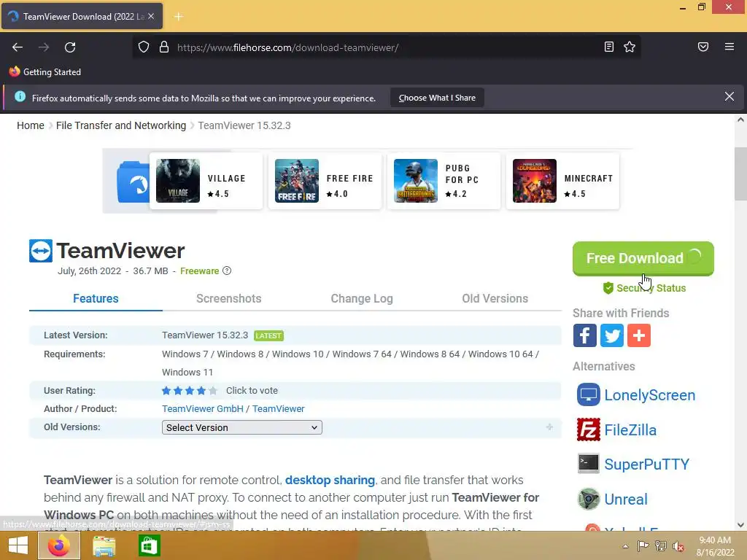This screenshot has height=560, width=747.
Task: Open the Unreal text link
Action: [625, 499]
